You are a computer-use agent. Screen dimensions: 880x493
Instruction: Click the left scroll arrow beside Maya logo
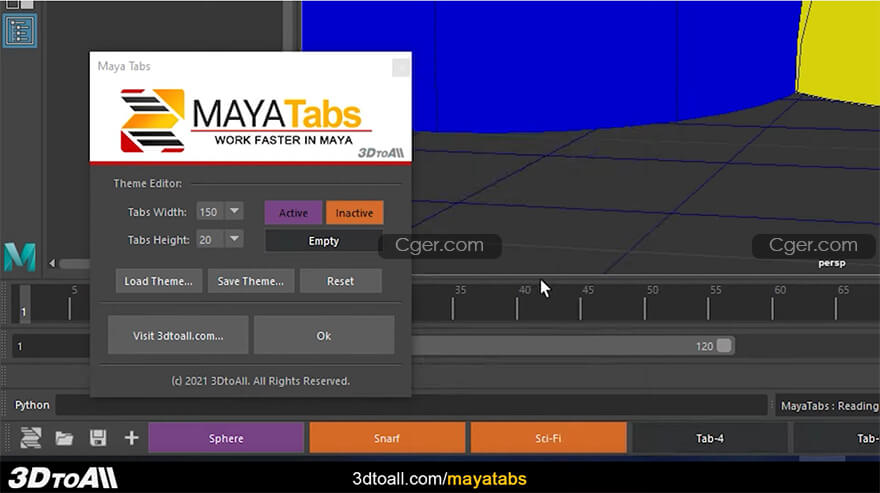point(52,263)
